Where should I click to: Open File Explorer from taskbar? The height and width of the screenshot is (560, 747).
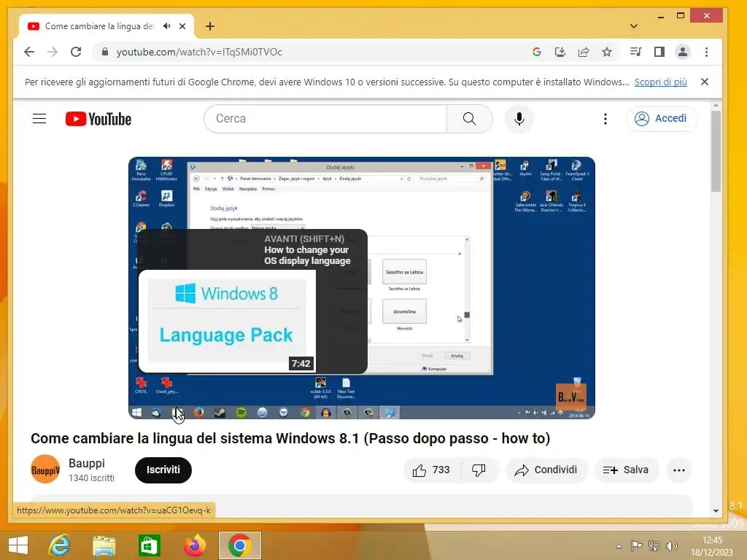coord(104,545)
